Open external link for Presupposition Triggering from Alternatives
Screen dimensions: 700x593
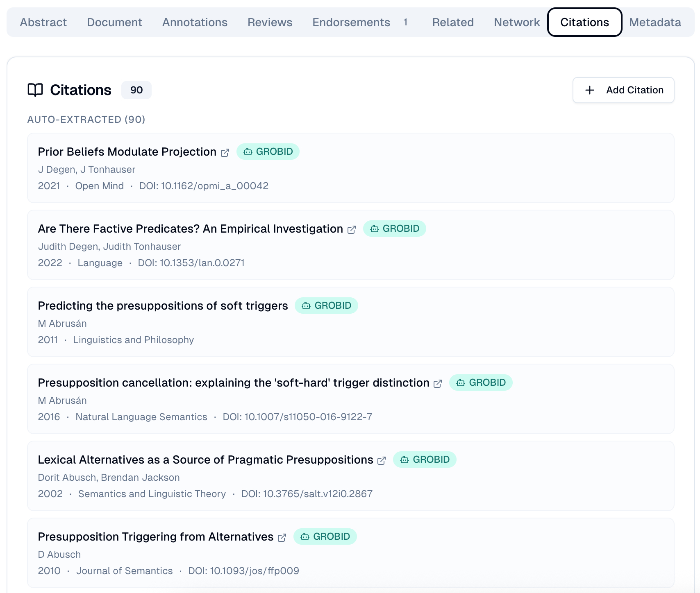(282, 538)
